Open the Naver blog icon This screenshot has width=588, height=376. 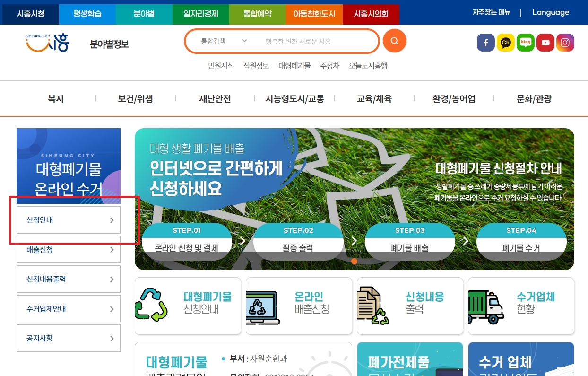tap(525, 43)
